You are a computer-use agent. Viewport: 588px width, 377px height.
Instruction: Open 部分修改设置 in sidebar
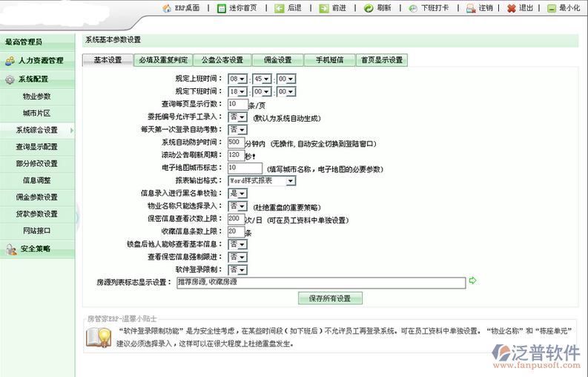(x=37, y=164)
